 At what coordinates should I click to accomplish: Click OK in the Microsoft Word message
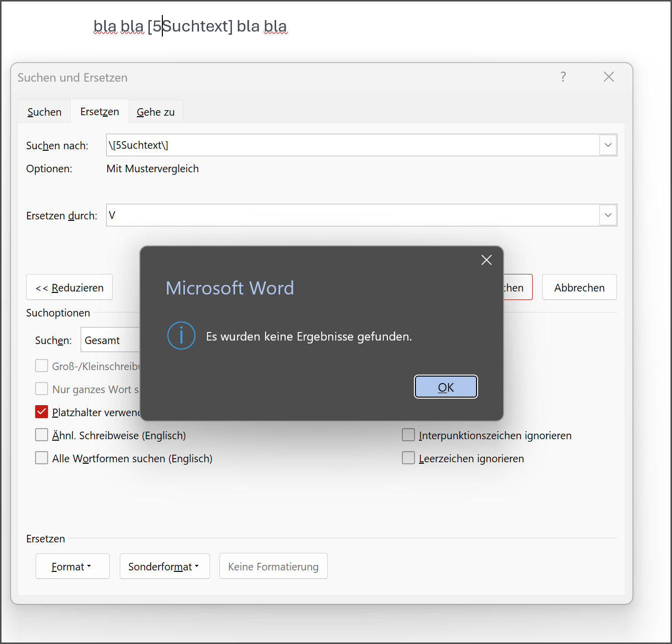(x=446, y=387)
